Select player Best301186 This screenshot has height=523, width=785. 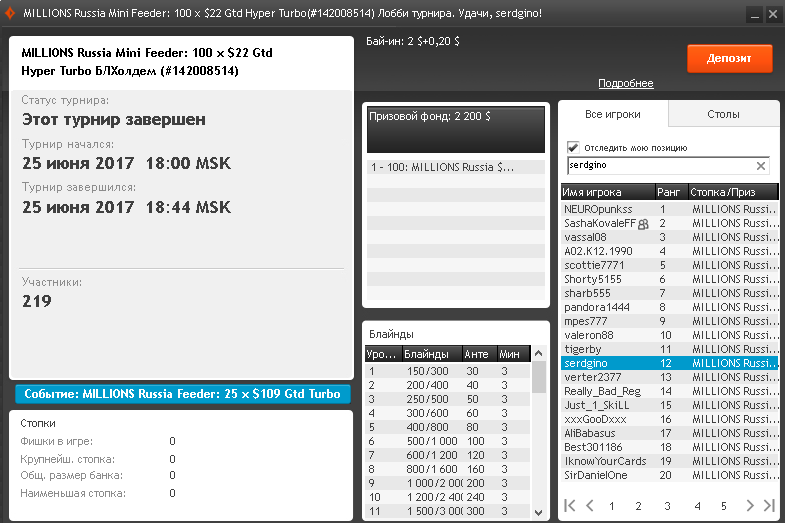pyautogui.click(x=670, y=447)
